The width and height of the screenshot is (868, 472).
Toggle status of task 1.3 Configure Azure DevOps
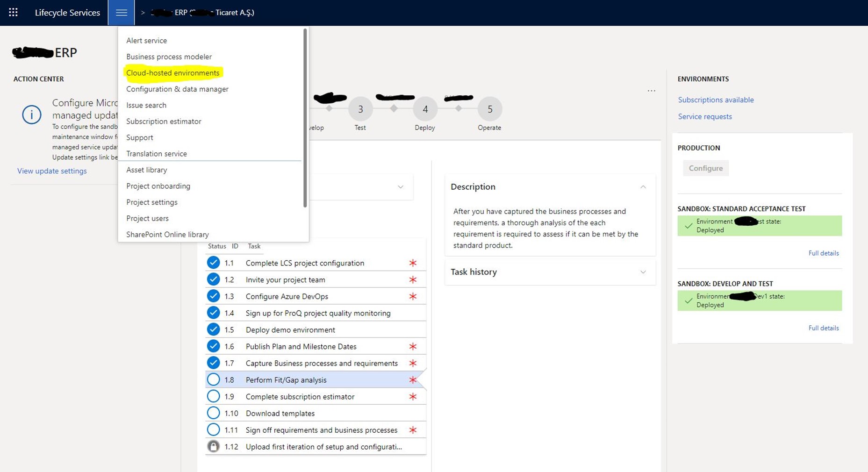(213, 296)
